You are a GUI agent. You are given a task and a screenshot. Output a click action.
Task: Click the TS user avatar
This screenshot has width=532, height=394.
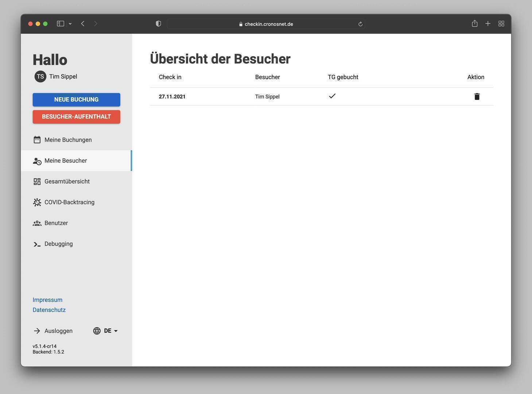40,77
